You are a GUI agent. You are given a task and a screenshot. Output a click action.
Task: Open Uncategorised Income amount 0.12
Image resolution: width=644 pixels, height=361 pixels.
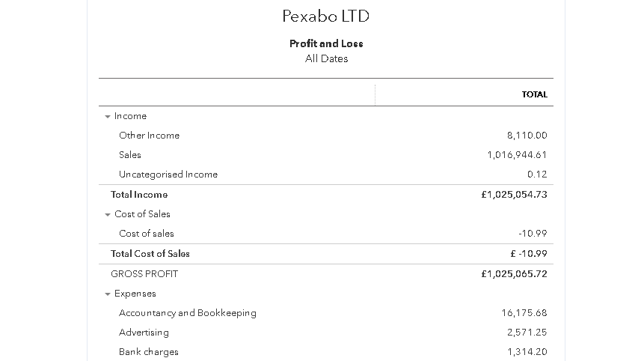(537, 175)
